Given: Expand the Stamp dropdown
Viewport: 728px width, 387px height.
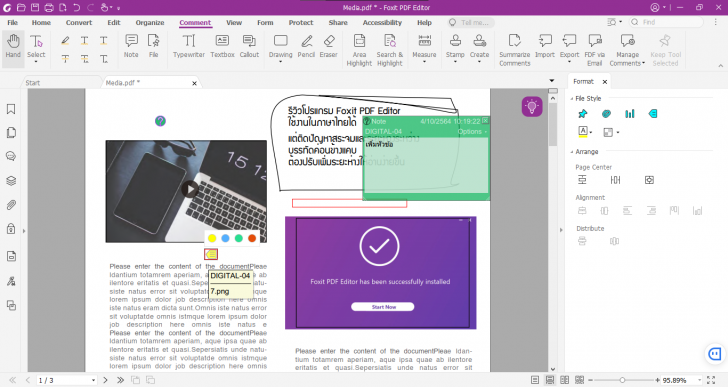Looking at the screenshot, I should 455,62.
